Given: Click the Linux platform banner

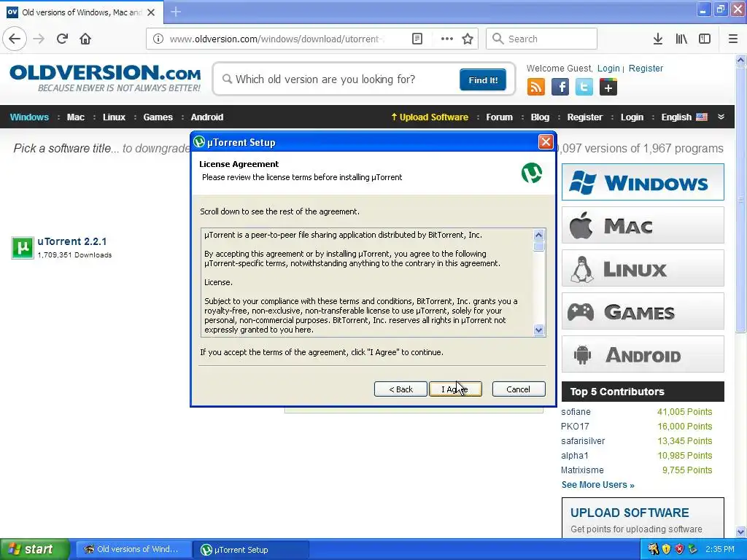Looking at the screenshot, I should click(x=643, y=268).
